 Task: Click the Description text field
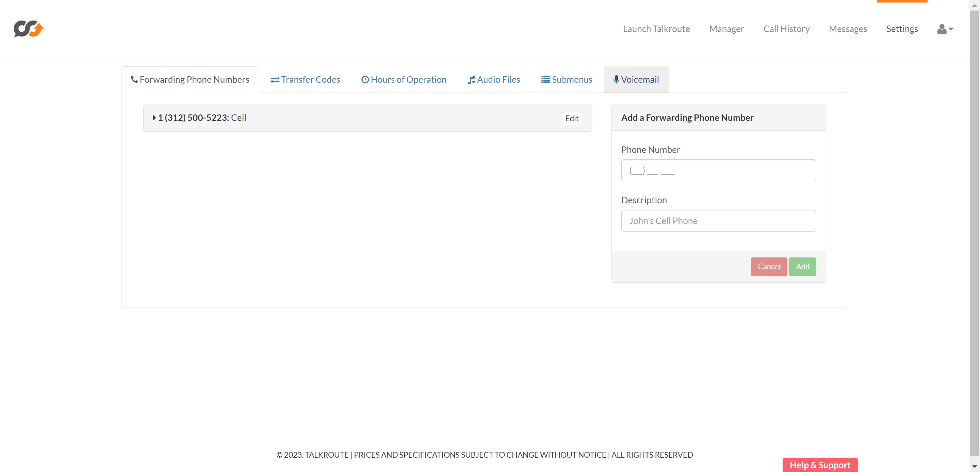tap(718, 221)
